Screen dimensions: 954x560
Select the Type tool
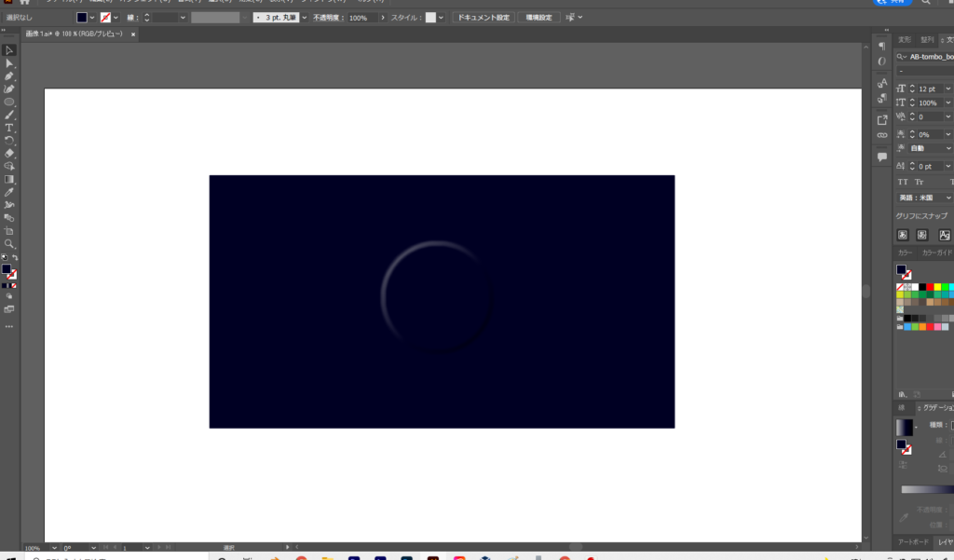click(x=9, y=128)
